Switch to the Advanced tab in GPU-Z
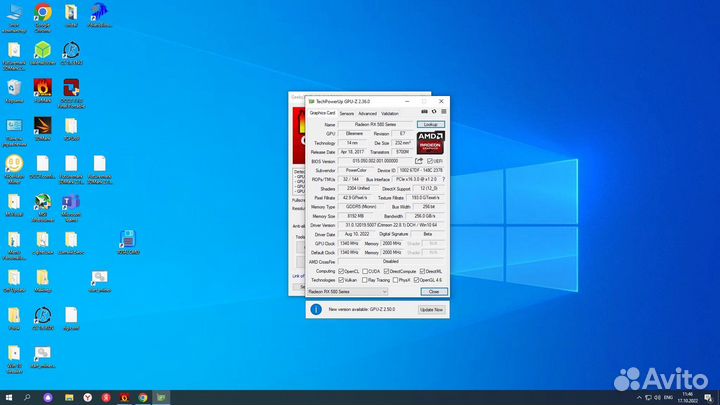The height and width of the screenshot is (405, 720). click(x=367, y=113)
